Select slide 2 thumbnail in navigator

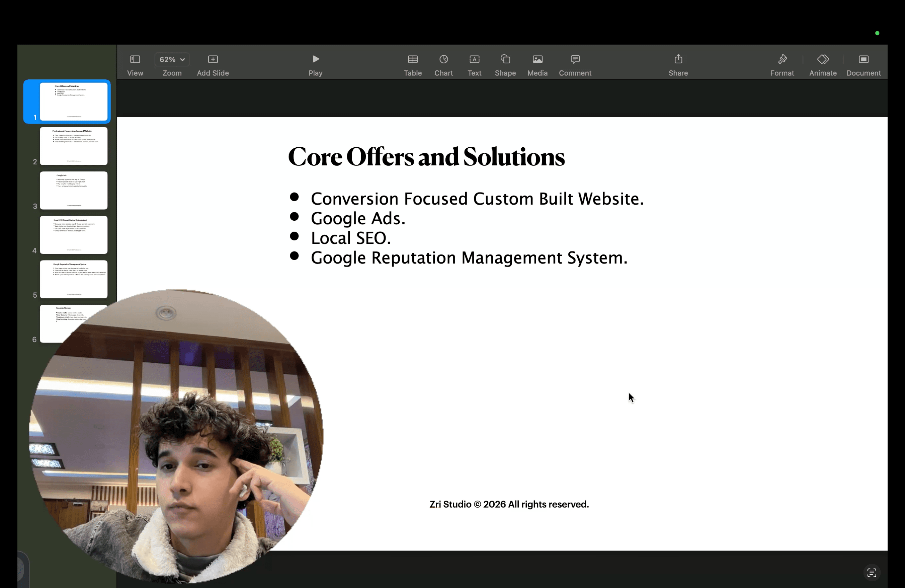(x=74, y=146)
